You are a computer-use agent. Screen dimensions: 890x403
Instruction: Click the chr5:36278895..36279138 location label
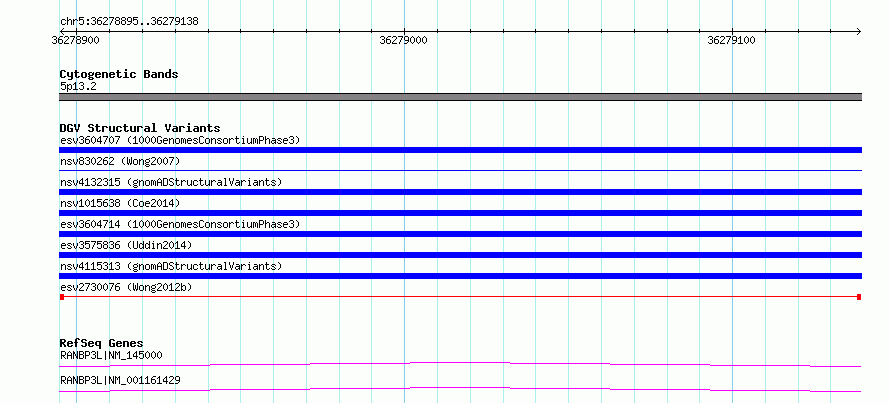pos(129,22)
